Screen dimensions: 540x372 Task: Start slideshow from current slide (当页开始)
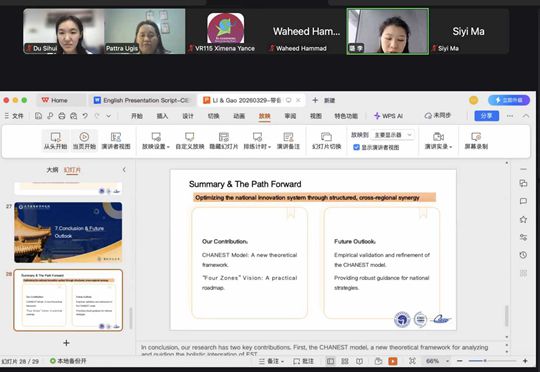click(84, 141)
